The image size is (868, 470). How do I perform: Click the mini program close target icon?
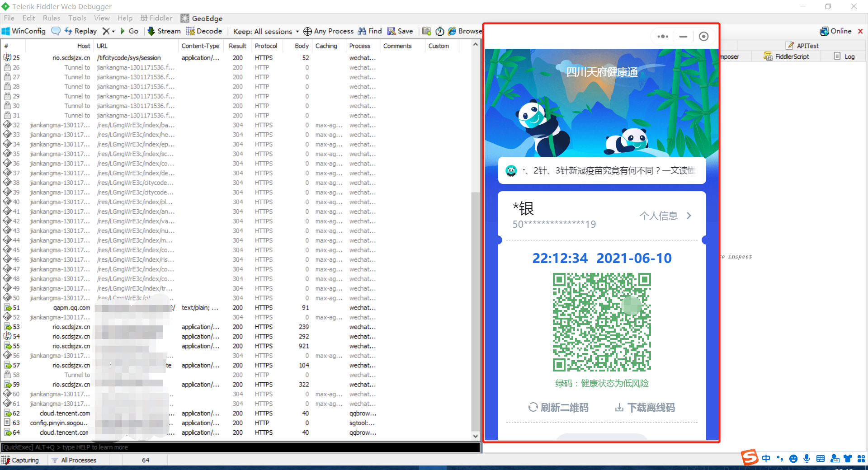tap(703, 37)
